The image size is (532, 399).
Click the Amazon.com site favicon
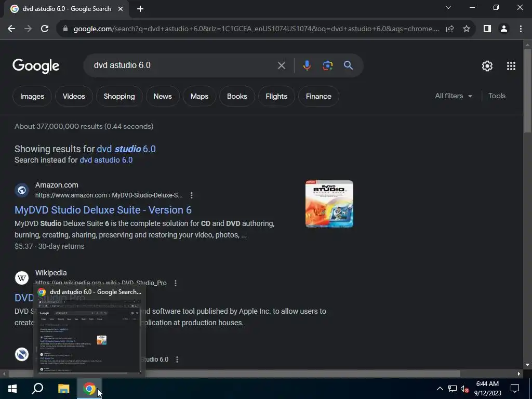coord(22,190)
